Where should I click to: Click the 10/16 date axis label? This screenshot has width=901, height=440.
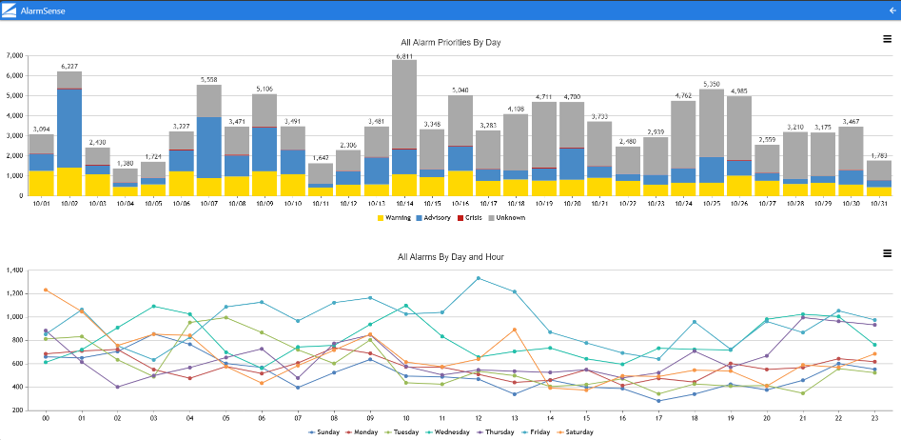click(460, 204)
